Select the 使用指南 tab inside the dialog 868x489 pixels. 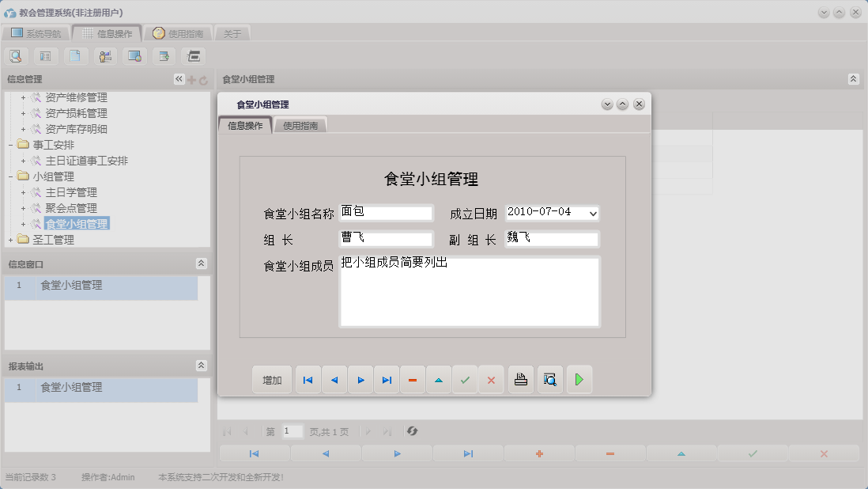click(x=300, y=126)
